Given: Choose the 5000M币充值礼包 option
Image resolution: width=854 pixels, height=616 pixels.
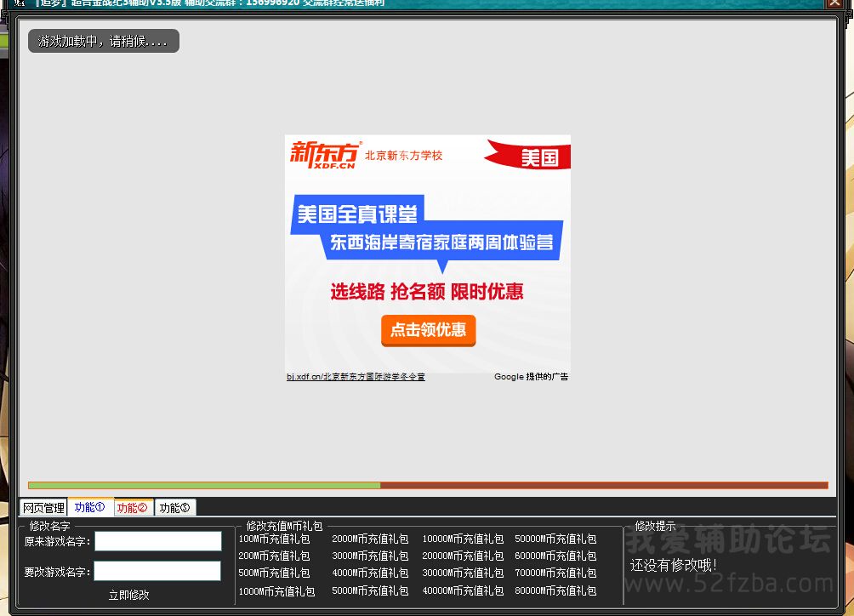Looking at the screenshot, I should (x=370, y=590).
